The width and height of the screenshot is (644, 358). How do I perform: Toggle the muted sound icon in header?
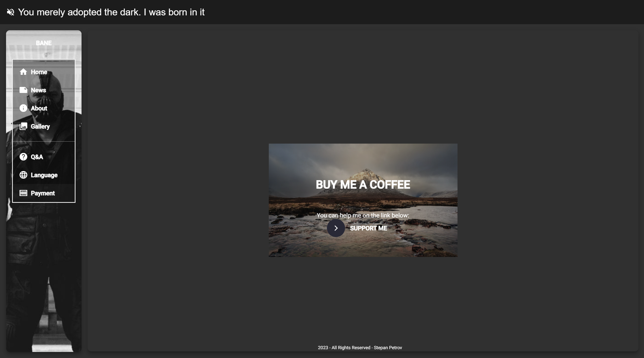pos(11,12)
